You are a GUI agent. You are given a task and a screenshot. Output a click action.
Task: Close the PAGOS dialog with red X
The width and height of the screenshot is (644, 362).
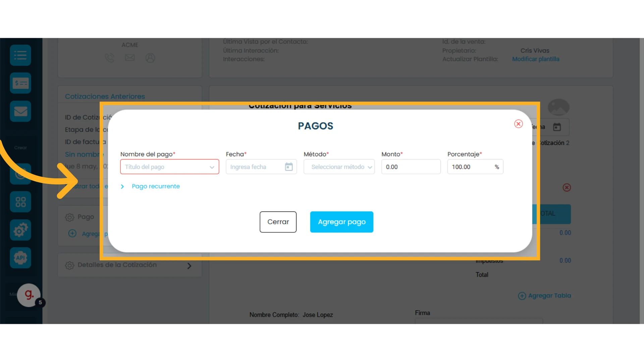pyautogui.click(x=519, y=124)
